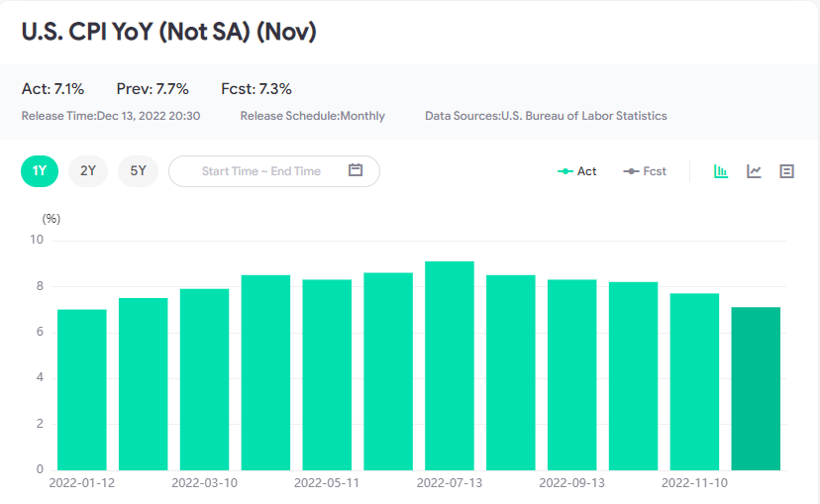Open the calendar date picker icon

356,170
